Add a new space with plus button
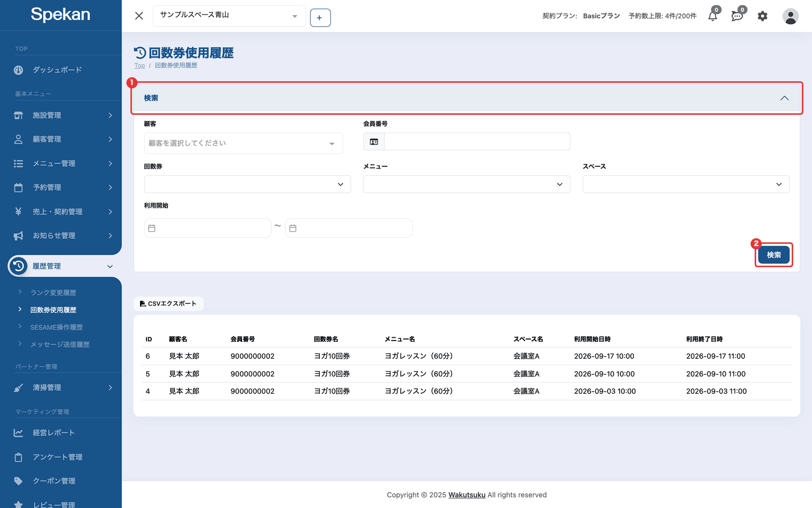This screenshot has width=812, height=508. pyautogui.click(x=320, y=18)
